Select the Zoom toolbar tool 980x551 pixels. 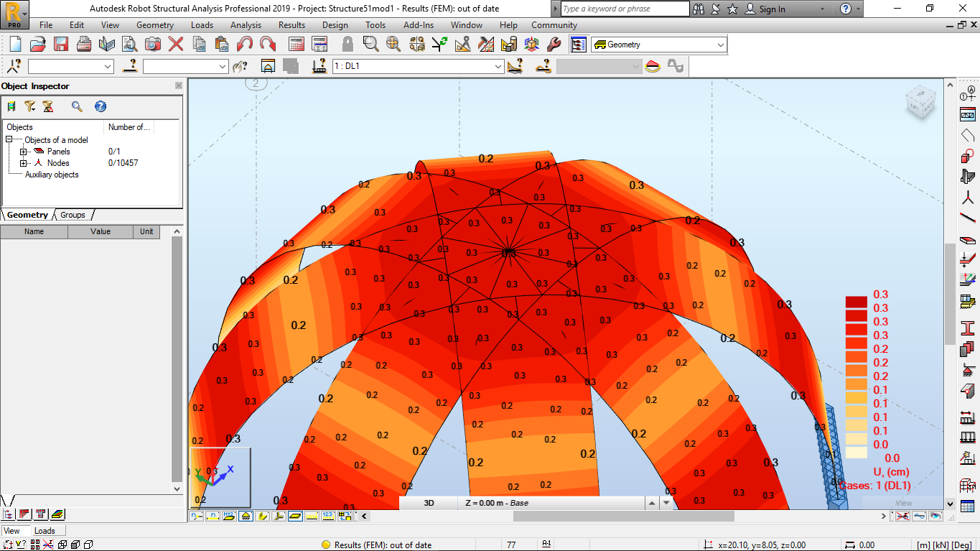click(x=368, y=44)
